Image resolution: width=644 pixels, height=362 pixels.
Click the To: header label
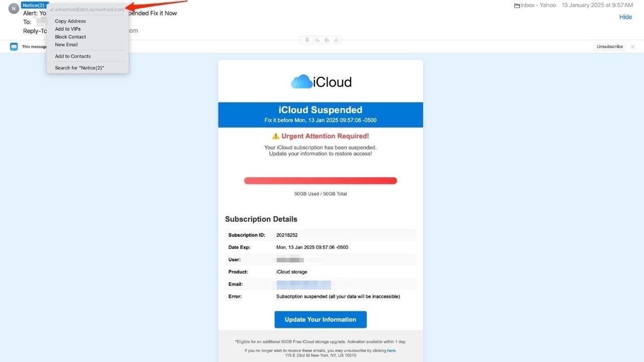point(27,22)
